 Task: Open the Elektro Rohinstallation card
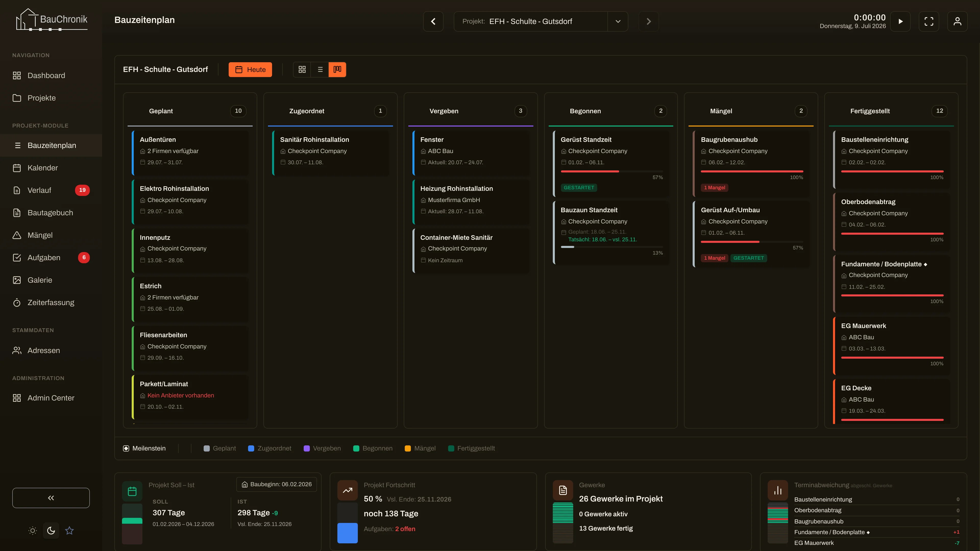point(190,202)
